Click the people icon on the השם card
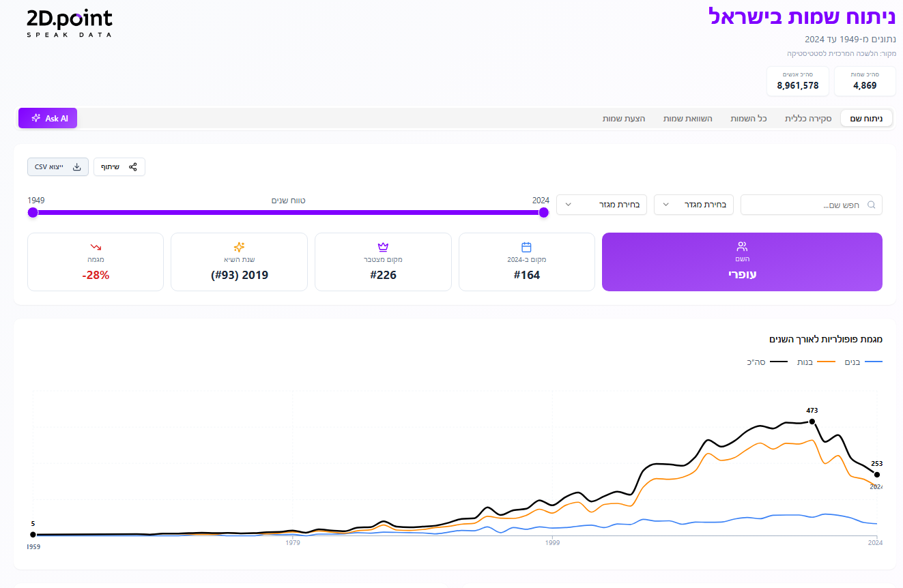 click(x=742, y=246)
